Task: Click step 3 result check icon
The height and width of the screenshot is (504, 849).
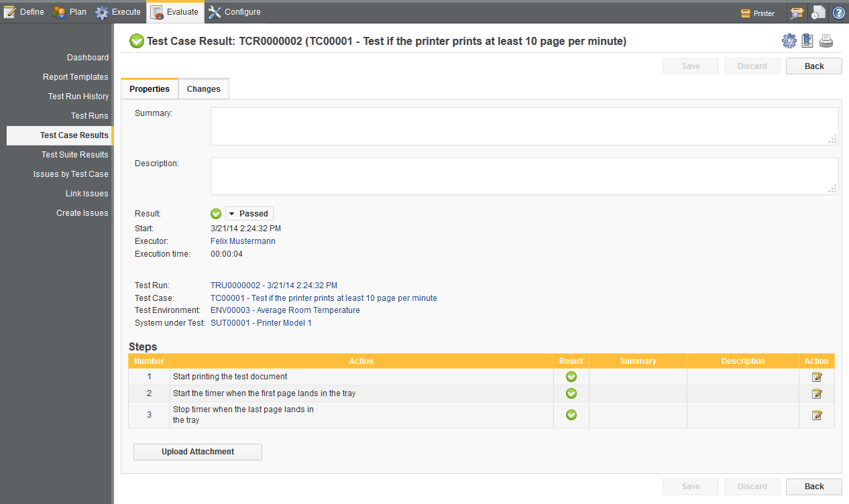Action: coord(571,415)
